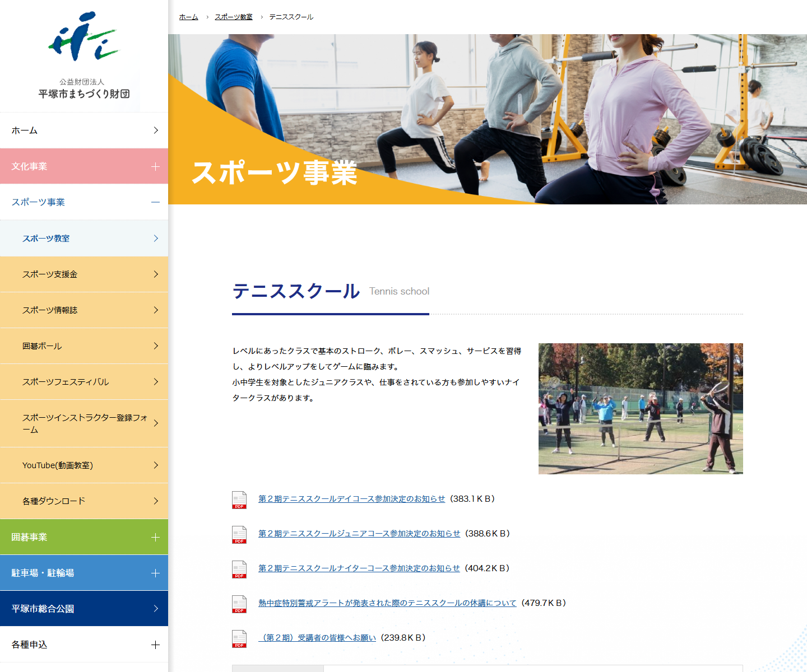The width and height of the screenshot is (807, 672).
Task: Open スポーツ支援金 menu item
Action: [84, 274]
